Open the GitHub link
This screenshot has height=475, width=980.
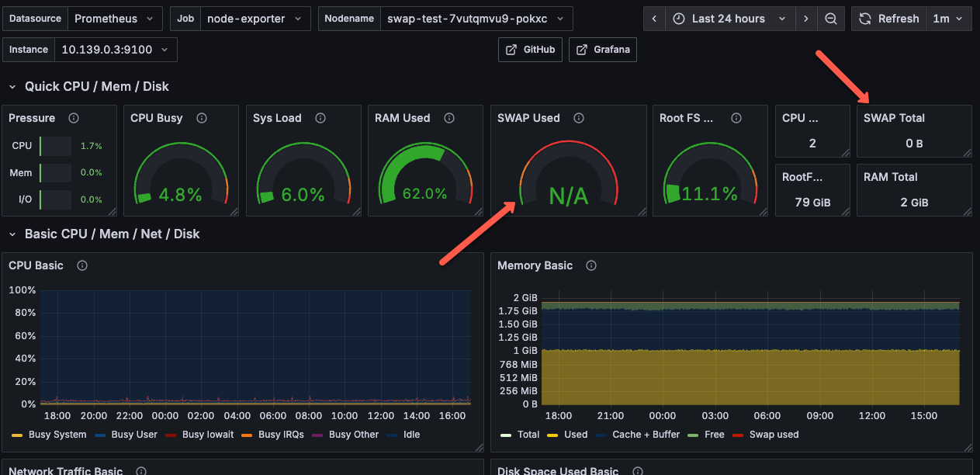pos(531,50)
